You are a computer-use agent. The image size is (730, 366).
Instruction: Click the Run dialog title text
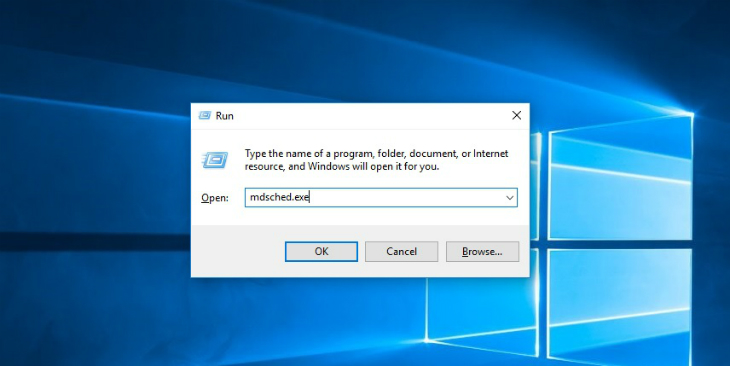pos(224,116)
